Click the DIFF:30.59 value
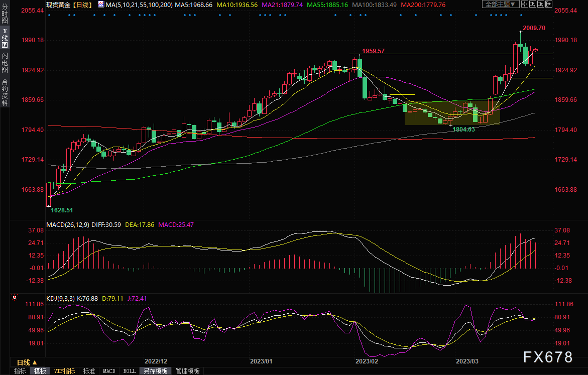588x375 pixels. pos(106,225)
